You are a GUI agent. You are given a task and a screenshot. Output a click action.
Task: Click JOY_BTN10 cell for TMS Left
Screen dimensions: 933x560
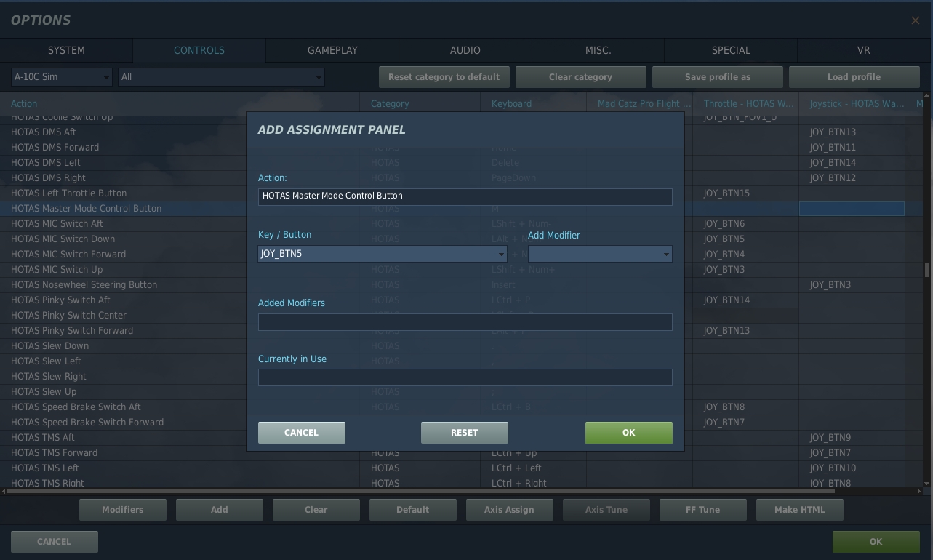852,468
